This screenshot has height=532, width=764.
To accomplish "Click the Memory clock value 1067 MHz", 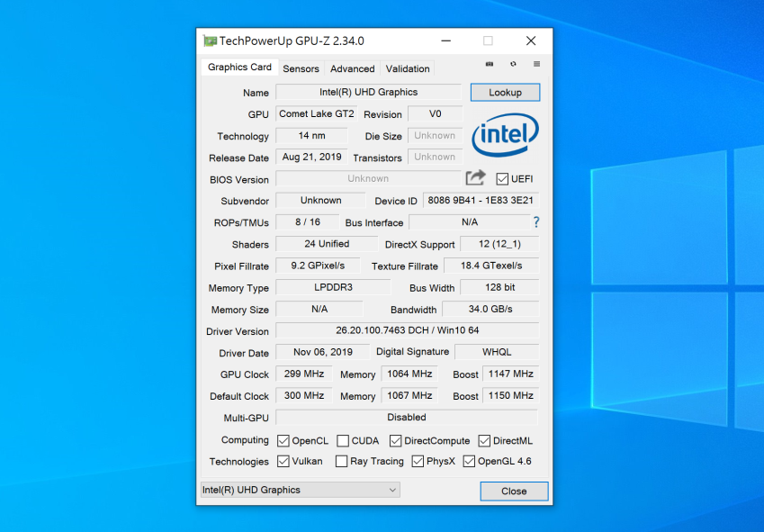I will pyautogui.click(x=409, y=395).
